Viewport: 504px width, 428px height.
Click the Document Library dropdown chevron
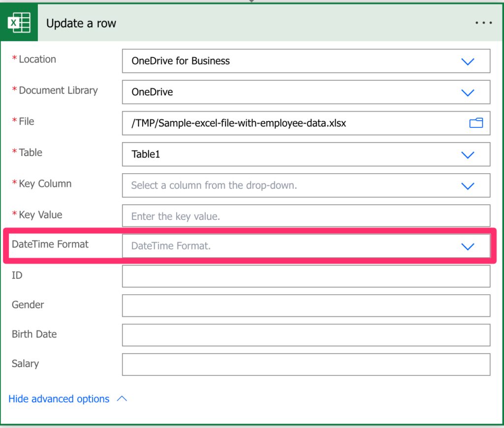point(468,92)
